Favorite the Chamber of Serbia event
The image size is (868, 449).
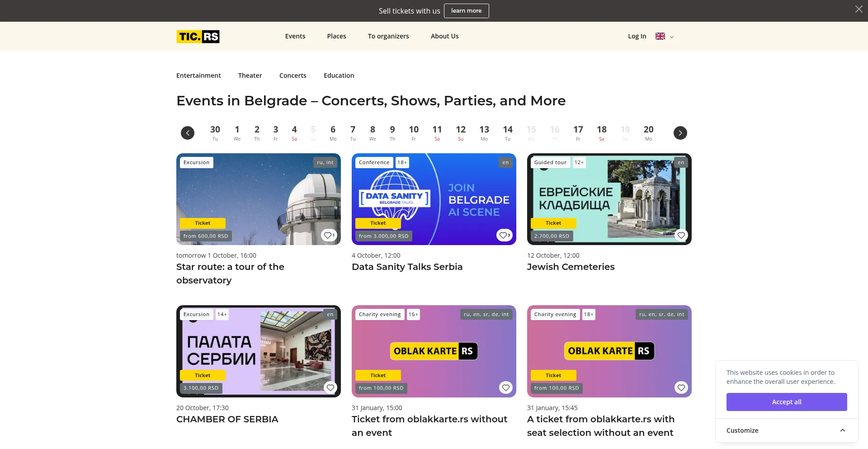point(330,388)
